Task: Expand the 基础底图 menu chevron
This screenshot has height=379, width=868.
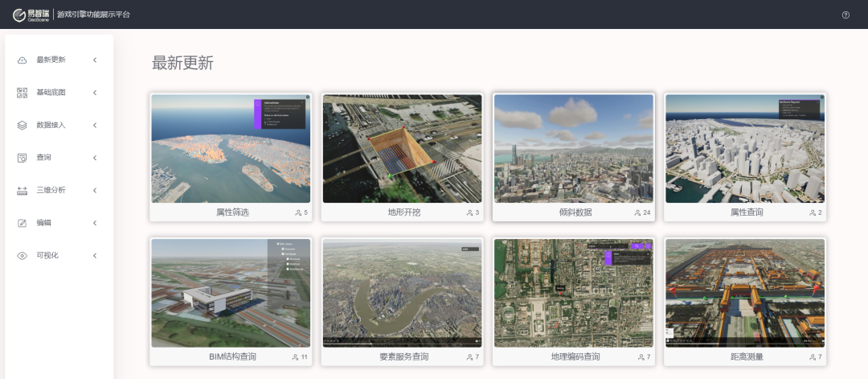Action: click(x=95, y=93)
